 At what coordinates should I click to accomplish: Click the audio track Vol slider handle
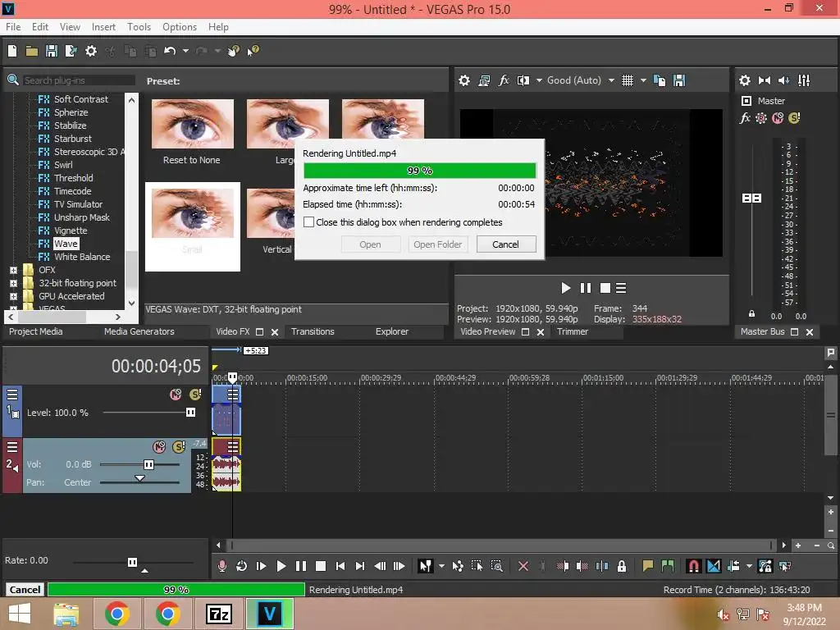[148, 464]
